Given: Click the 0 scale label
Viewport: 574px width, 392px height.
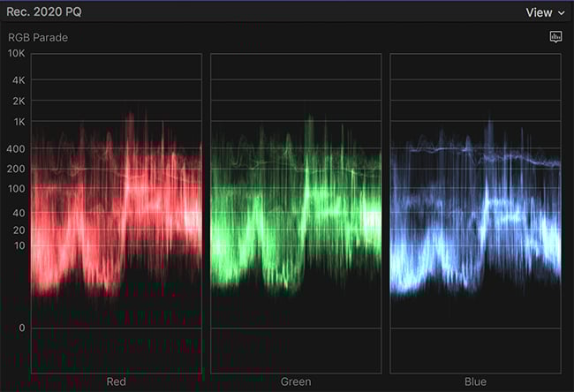Looking at the screenshot, I should pyautogui.click(x=22, y=328).
